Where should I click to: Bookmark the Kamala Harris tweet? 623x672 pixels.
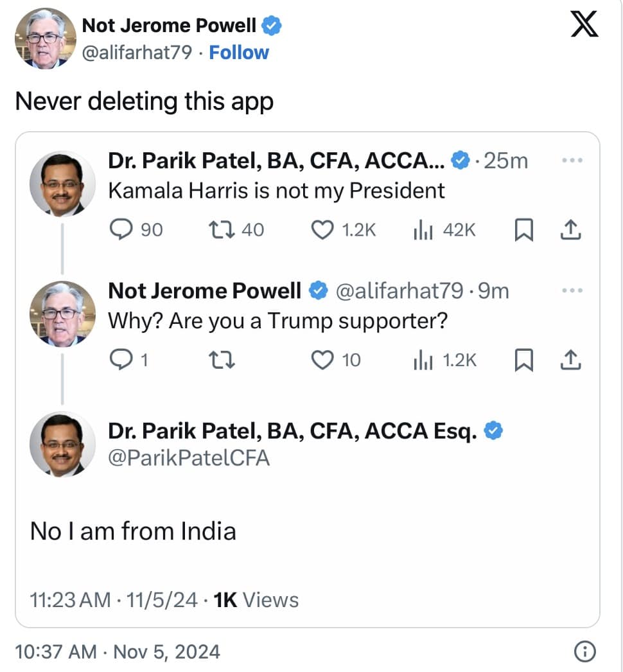tap(524, 230)
